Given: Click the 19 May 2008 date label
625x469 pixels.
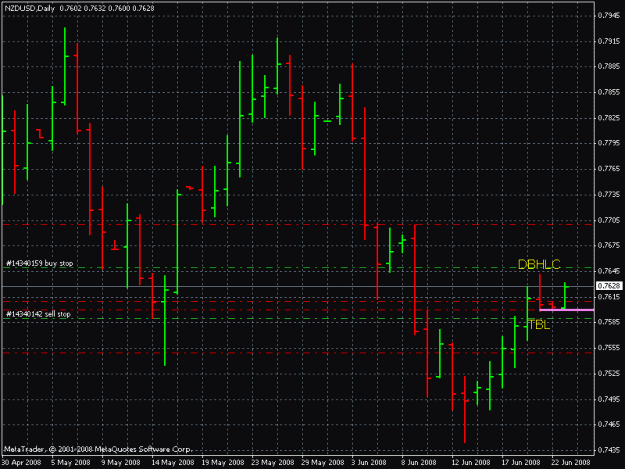Looking at the screenshot, I should pyautogui.click(x=223, y=462).
